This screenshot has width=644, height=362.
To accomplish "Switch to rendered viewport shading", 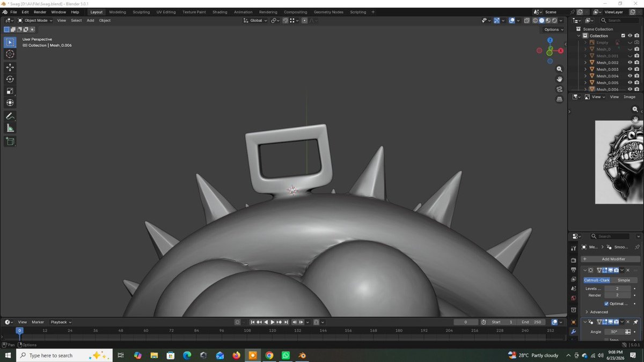I will click(554, 20).
